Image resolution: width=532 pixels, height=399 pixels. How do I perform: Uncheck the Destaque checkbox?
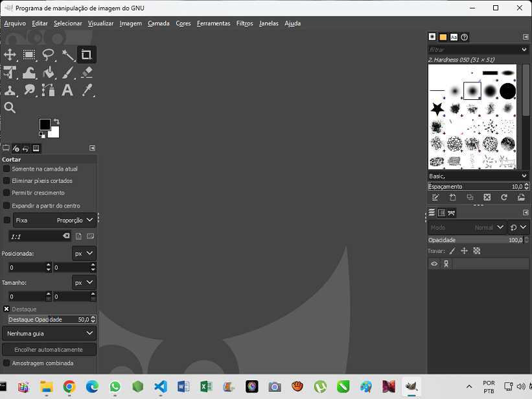(x=6, y=309)
